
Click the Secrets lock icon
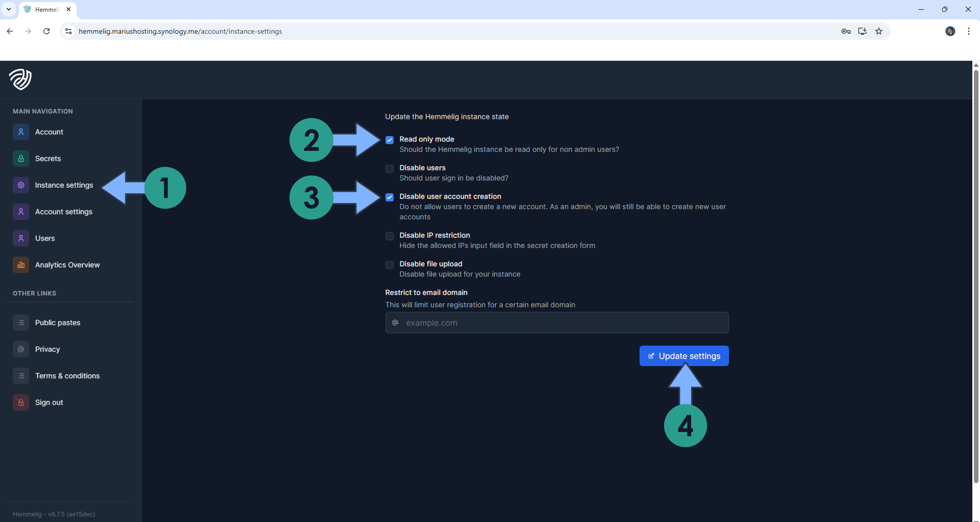(21, 158)
